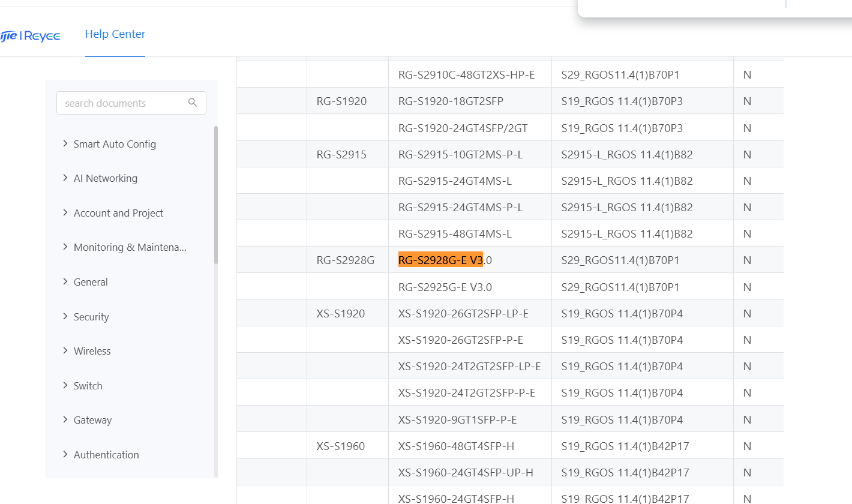Expand the Monitoring & Maintenance section

click(x=130, y=247)
